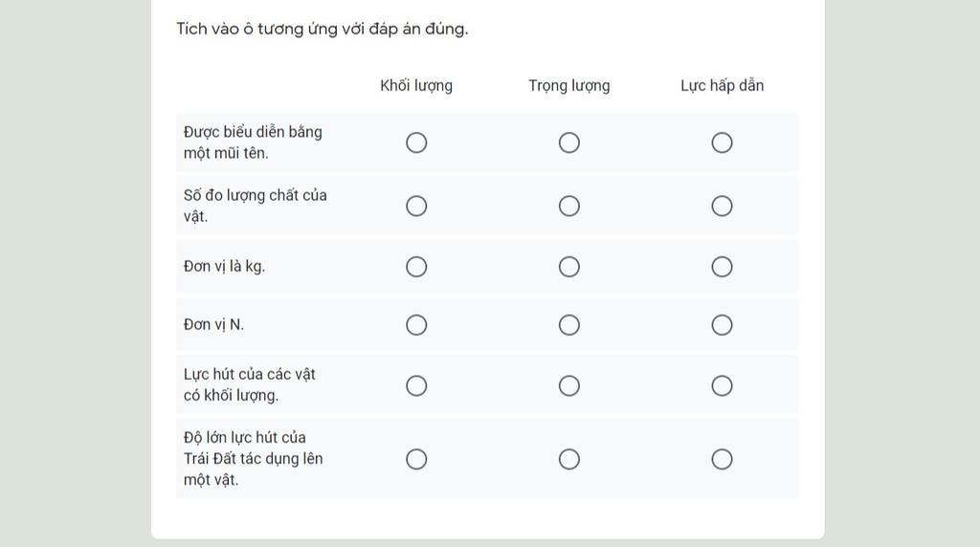The height and width of the screenshot is (547, 980).
Task: Pick Lực hấp dẫn for 'Độ lớn lực hút của Trái Đất'
Action: 722,459
